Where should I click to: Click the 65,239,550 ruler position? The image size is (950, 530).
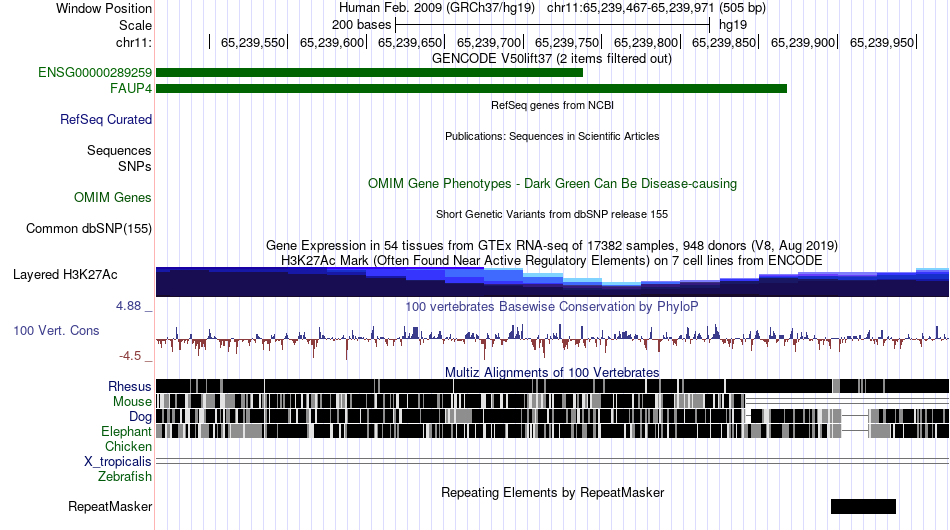pyautogui.click(x=253, y=42)
